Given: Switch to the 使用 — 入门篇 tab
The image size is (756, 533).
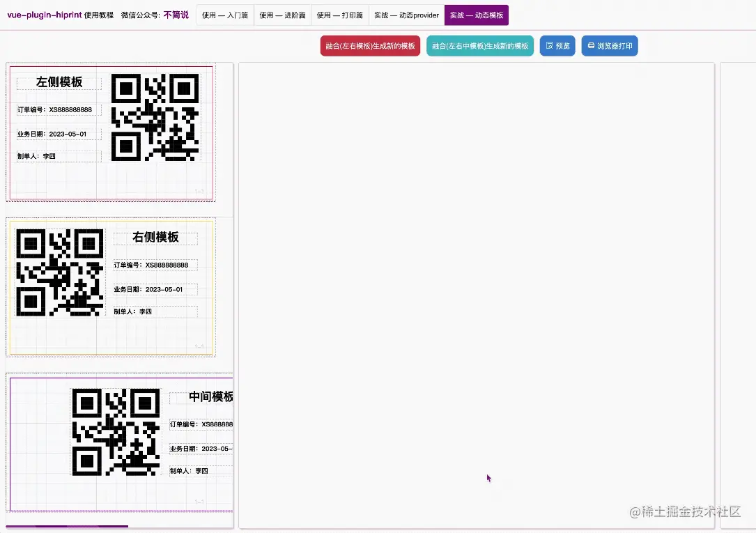Looking at the screenshot, I should pos(224,15).
